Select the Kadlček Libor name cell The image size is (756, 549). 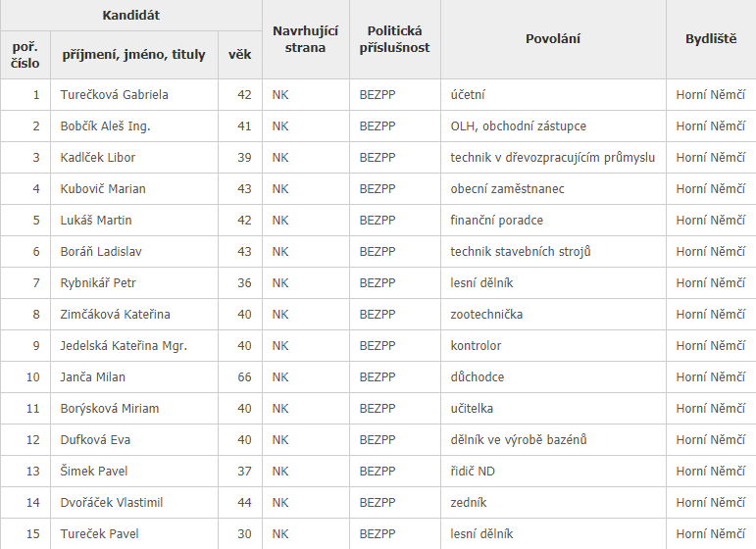point(98,158)
